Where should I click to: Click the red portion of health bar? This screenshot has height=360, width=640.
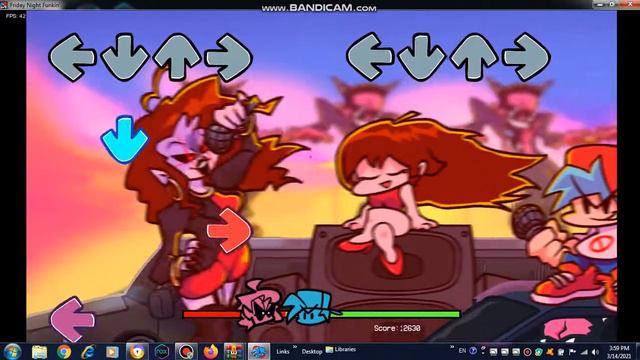click(x=211, y=314)
